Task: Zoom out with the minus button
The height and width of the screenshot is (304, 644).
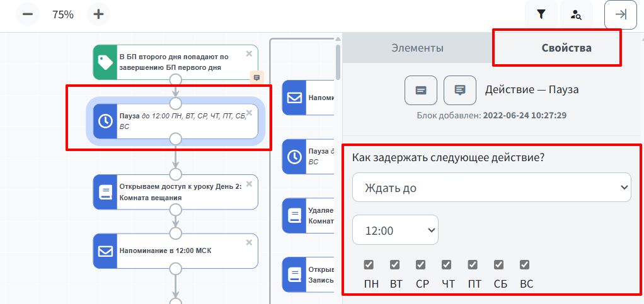Action: tap(28, 14)
